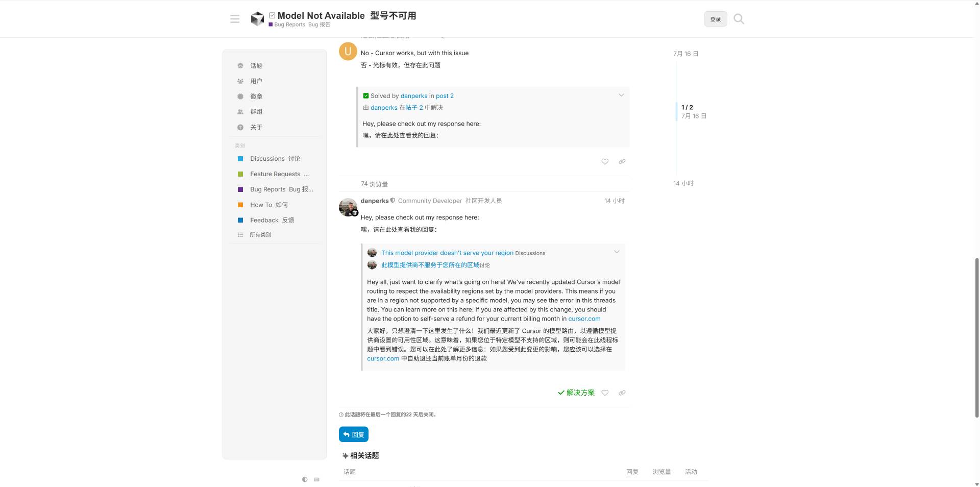Viewport: 980px width, 487px height.
Task: Click the Bug Reports purple square in sidebar
Action: click(x=240, y=189)
